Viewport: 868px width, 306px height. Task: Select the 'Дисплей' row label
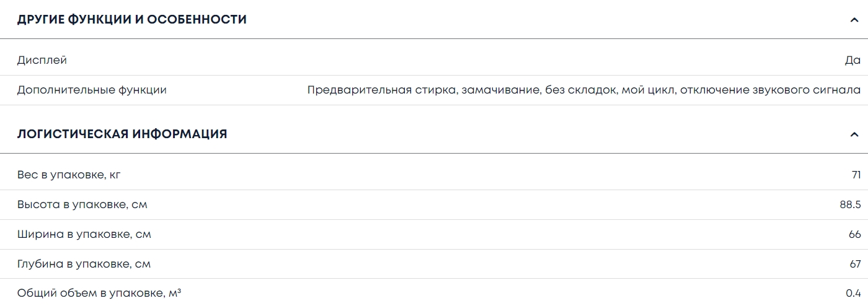(x=42, y=61)
